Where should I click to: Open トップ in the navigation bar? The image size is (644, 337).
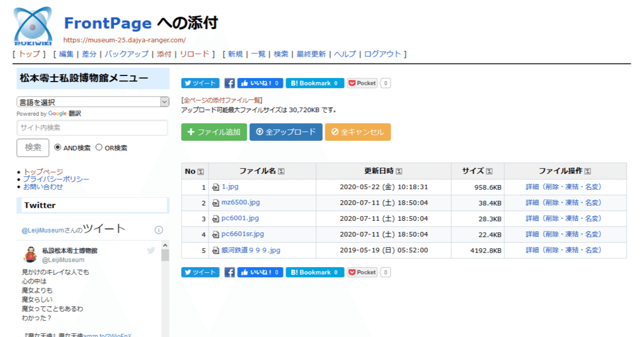(x=29, y=54)
